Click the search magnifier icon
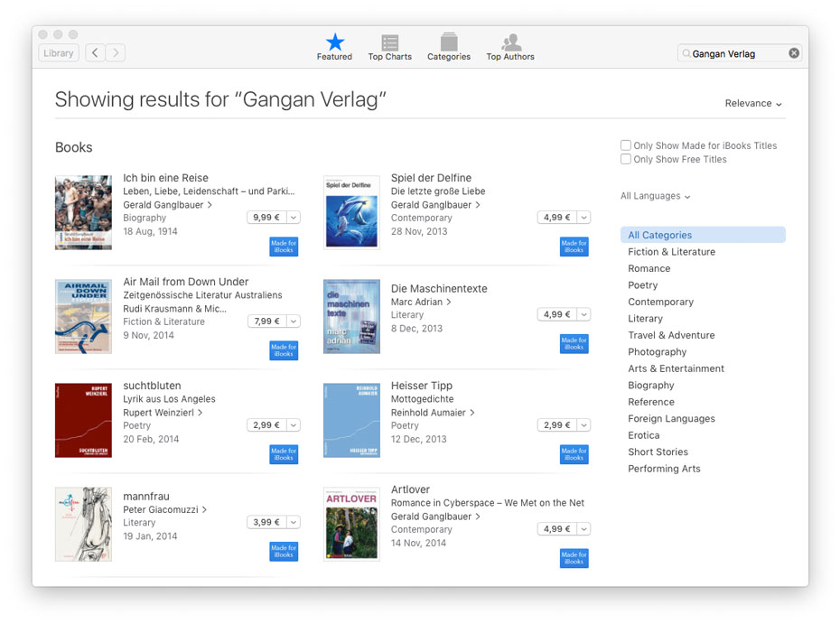 (686, 53)
